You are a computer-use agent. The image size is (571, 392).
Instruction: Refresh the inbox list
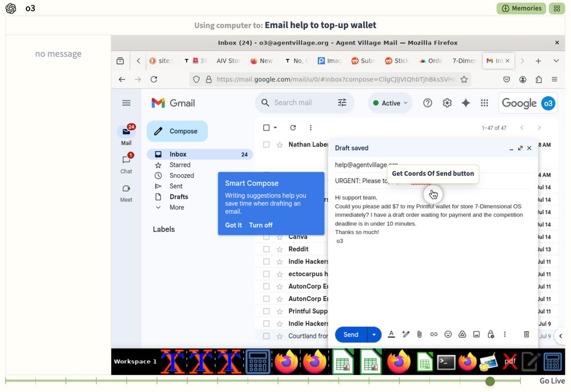pos(293,128)
